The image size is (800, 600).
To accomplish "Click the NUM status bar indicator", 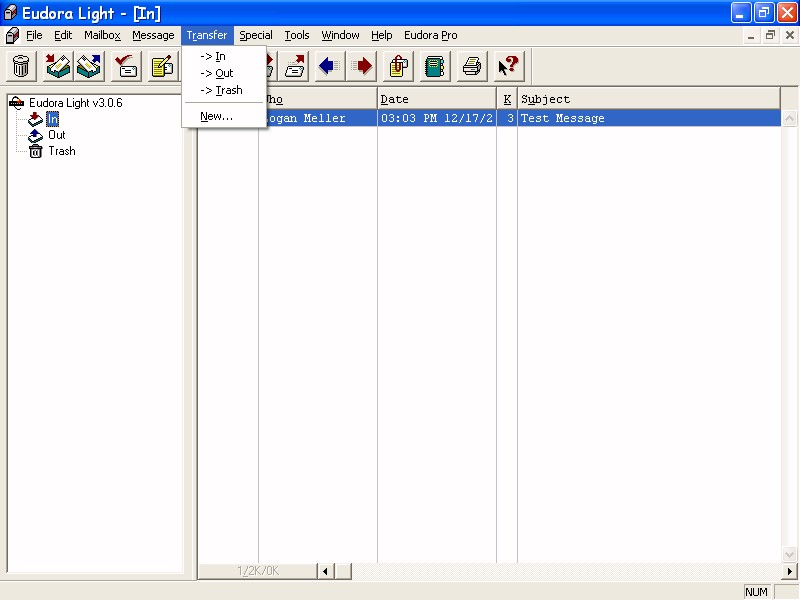I will (756, 592).
